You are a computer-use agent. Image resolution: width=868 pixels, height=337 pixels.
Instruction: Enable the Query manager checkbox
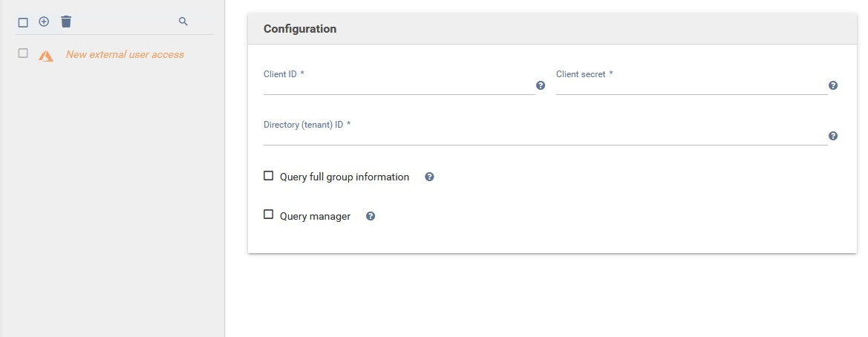point(269,215)
